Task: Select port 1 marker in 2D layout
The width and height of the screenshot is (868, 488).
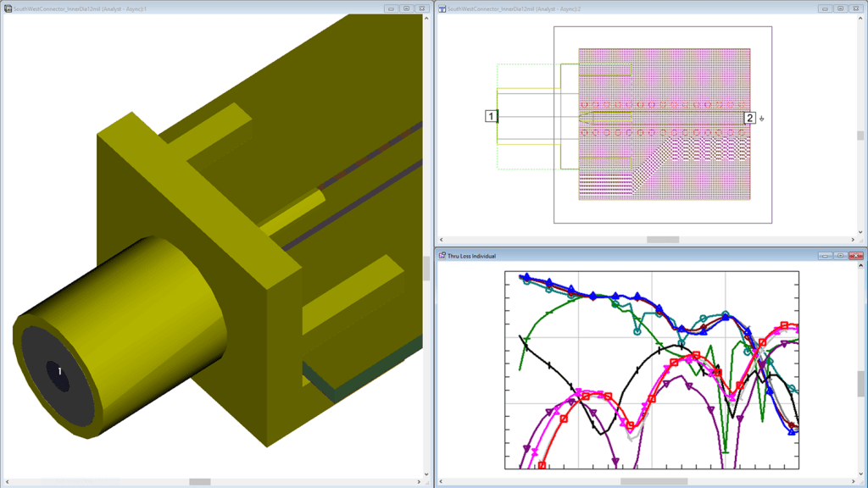Action: [x=491, y=116]
